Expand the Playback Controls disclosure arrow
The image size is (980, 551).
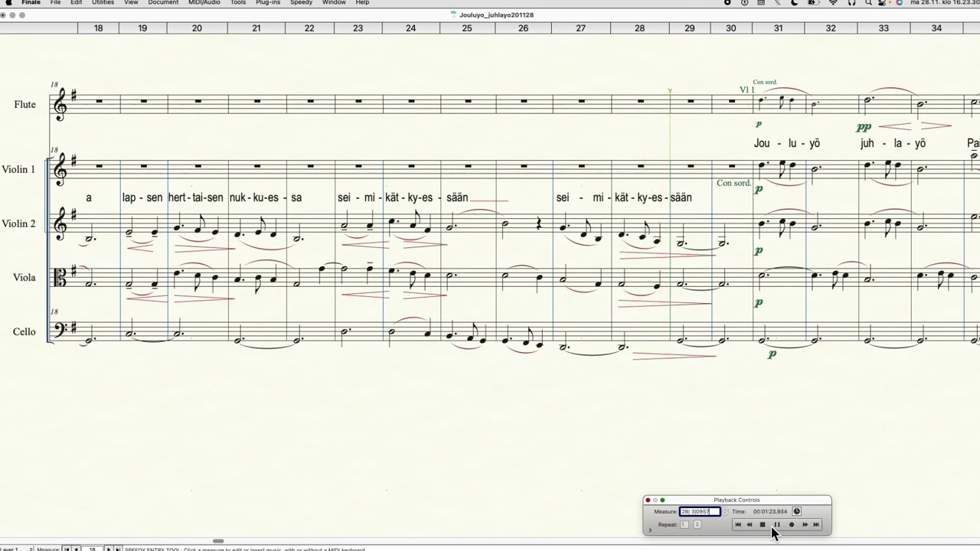(x=650, y=530)
